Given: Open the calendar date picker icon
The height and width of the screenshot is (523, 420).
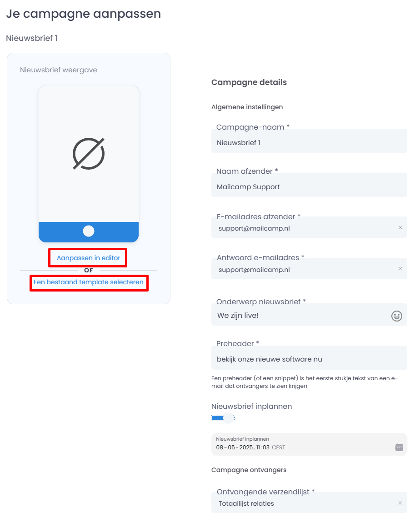Looking at the screenshot, I should (399, 447).
